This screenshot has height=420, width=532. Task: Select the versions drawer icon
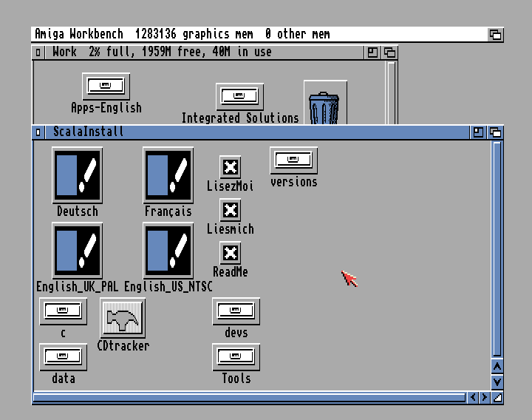tap(293, 160)
